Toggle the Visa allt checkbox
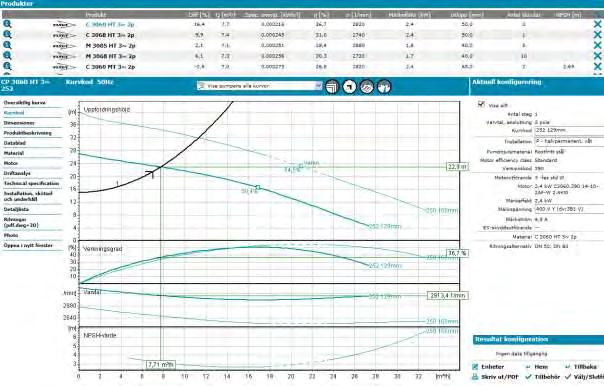The height and width of the screenshot is (386, 604). (481, 104)
